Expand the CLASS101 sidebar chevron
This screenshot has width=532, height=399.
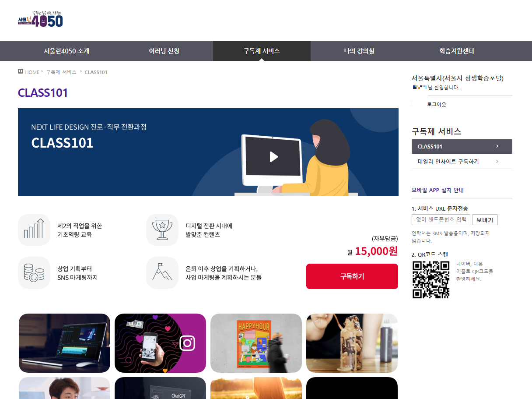pyautogui.click(x=497, y=146)
